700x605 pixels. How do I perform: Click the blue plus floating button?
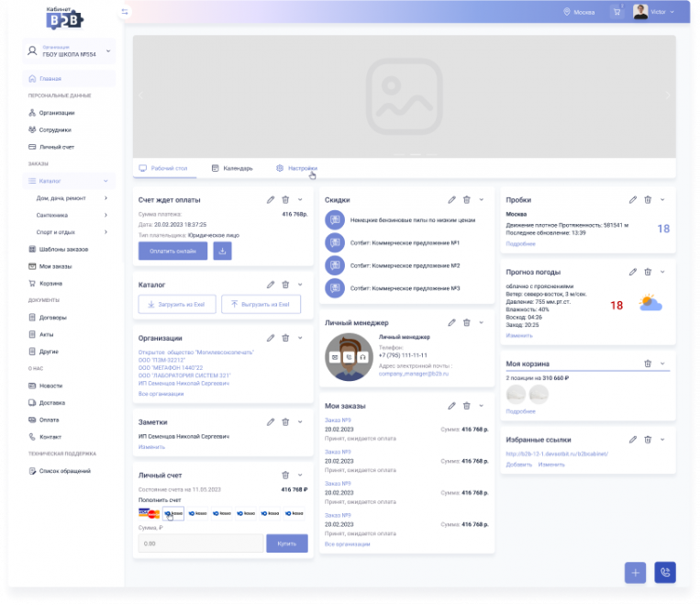click(x=635, y=572)
